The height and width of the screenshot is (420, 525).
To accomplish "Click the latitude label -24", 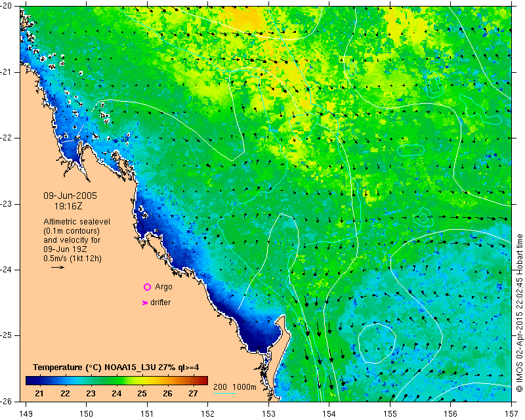I will coord(6,270).
